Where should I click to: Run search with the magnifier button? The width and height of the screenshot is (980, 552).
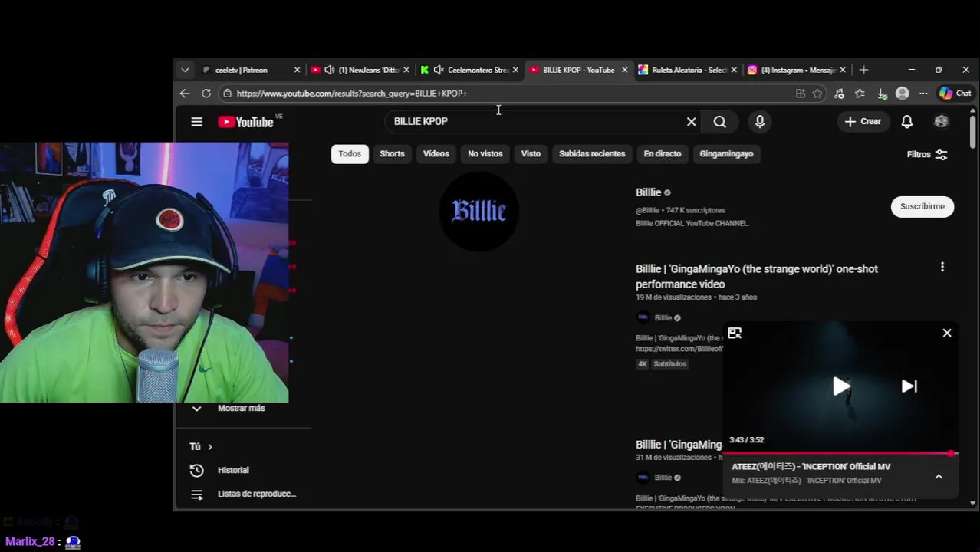click(x=719, y=121)
